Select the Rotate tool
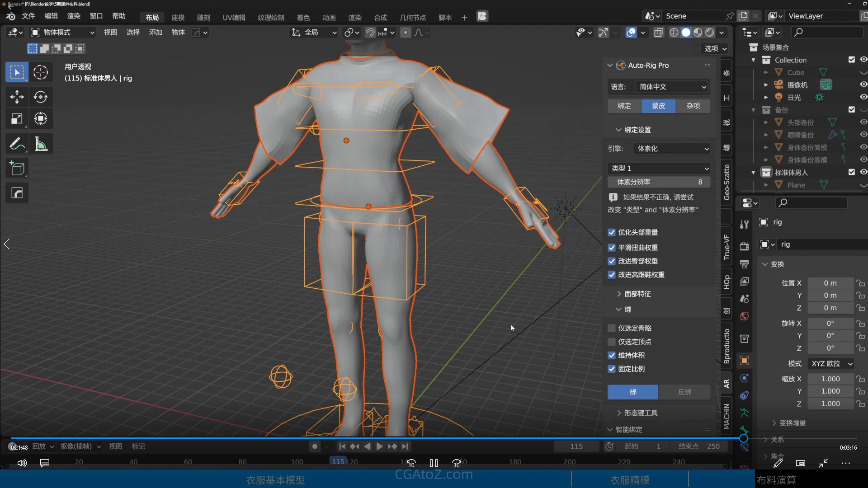Screen dimensions: 868x488 [41, 97]
